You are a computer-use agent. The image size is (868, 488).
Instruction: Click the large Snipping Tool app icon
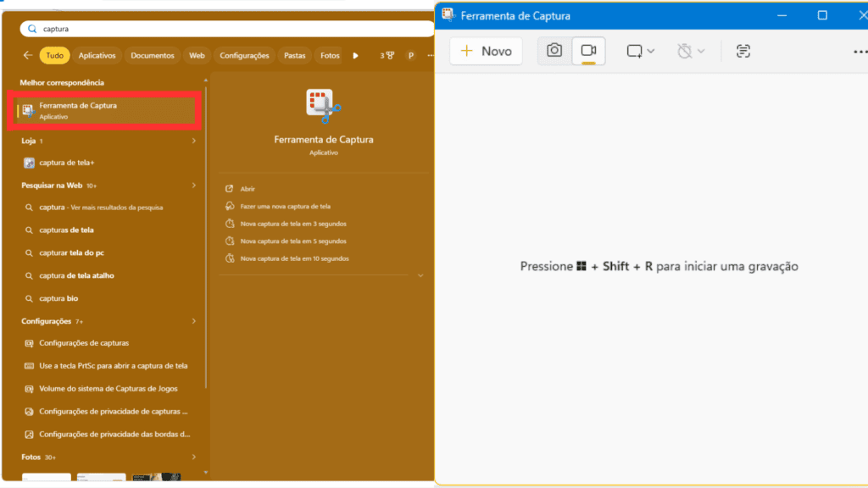pyautogui.click(x=323, y=106)
